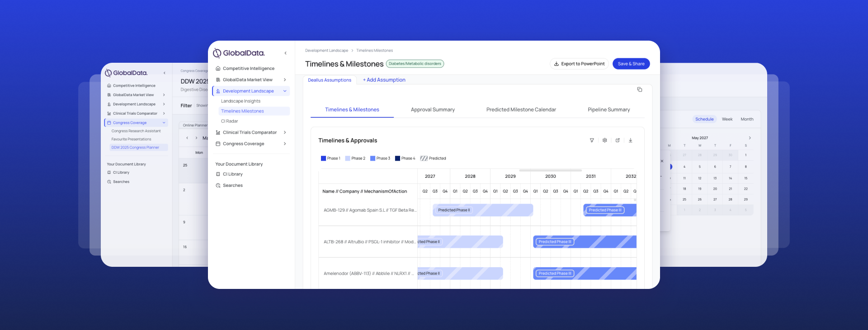The width and height of the screenshot is (868, 330).
Task: Open the Pipeline Summary tab
Action: click(x=609, y=110)
